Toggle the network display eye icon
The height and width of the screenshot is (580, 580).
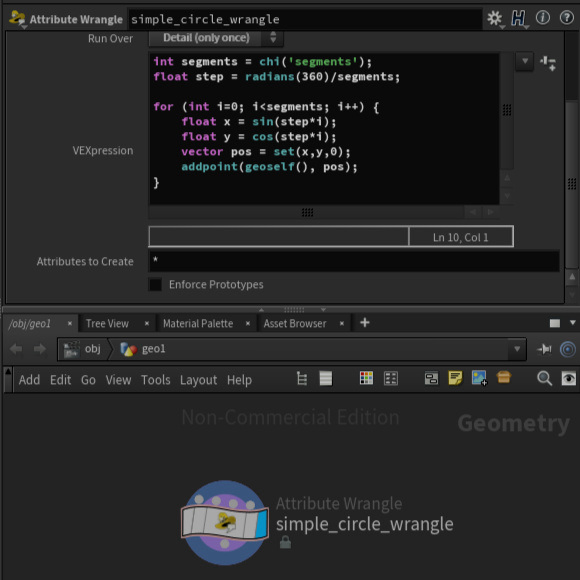click(569, 379)
